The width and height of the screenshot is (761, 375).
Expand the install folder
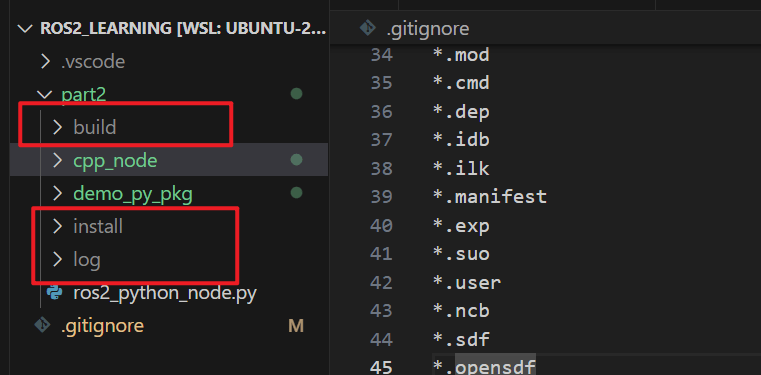coord(58,226)
